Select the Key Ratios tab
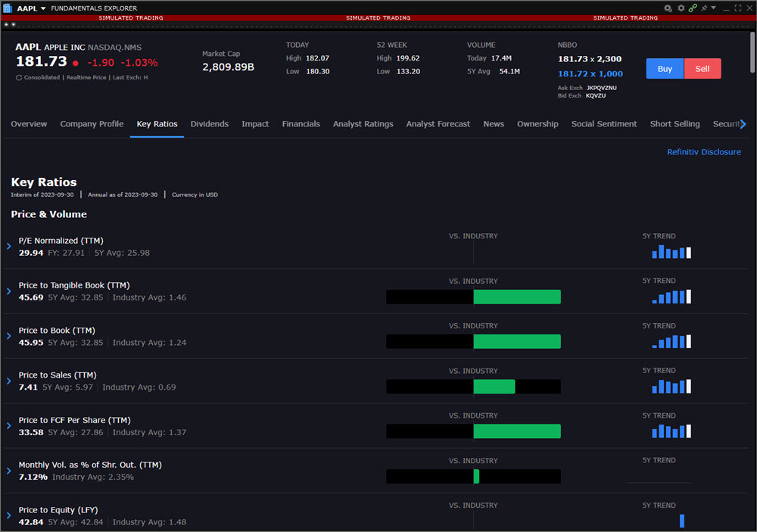The width and height of the screenshot is (757, 532). [157, 124]
